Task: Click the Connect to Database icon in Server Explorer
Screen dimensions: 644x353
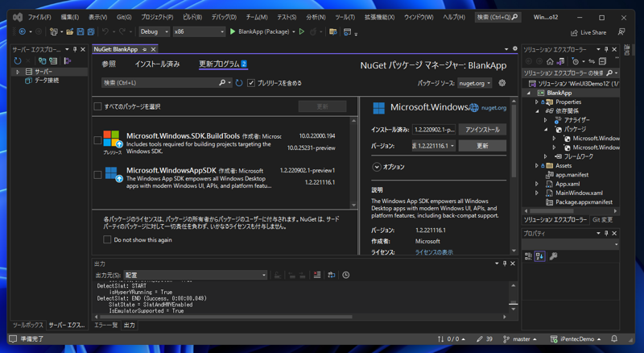Action: 43,61
